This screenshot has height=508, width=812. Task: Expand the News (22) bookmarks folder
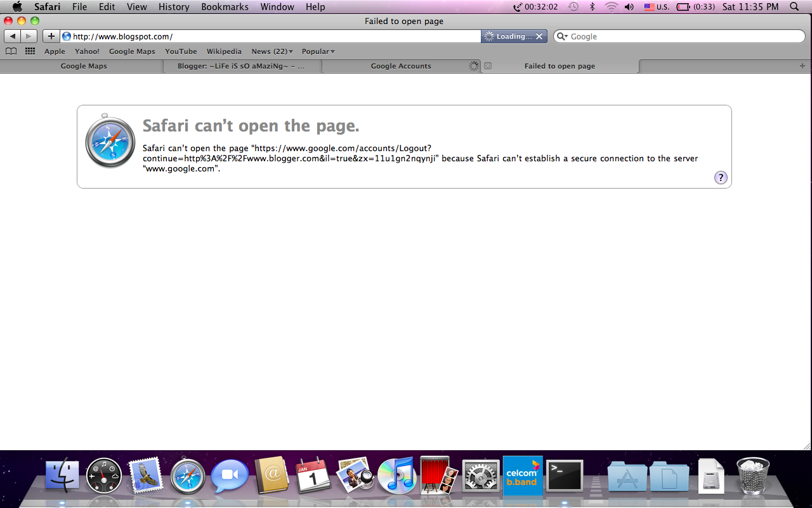(x=272, y=51)
